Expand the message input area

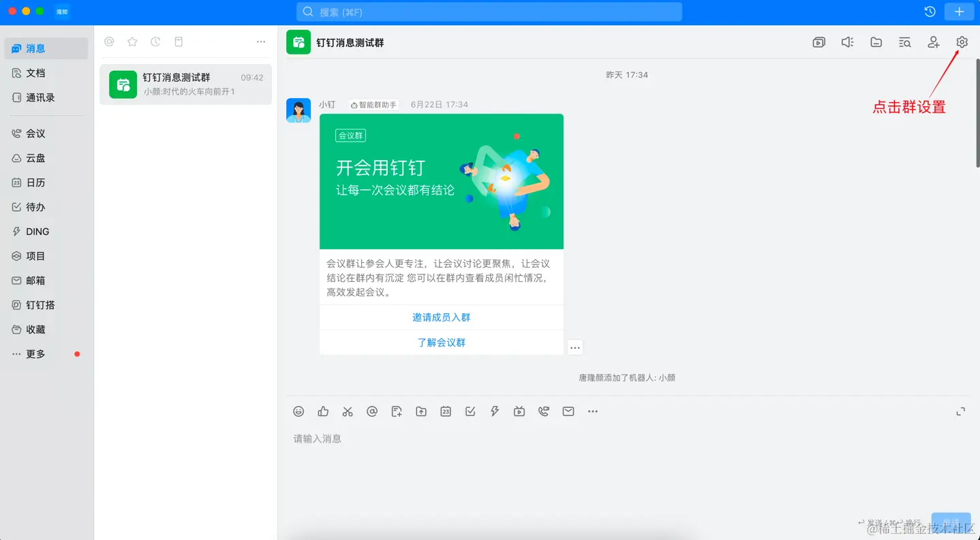click(x=961, y=411)
